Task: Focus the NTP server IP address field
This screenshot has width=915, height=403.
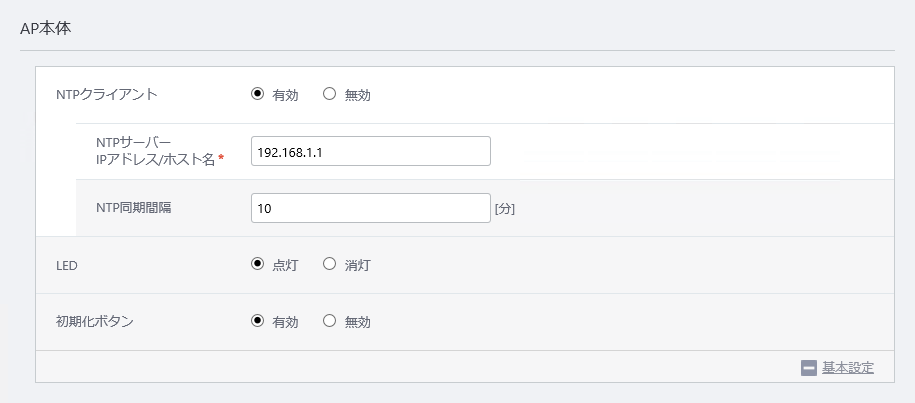Action: pos(370,152)
